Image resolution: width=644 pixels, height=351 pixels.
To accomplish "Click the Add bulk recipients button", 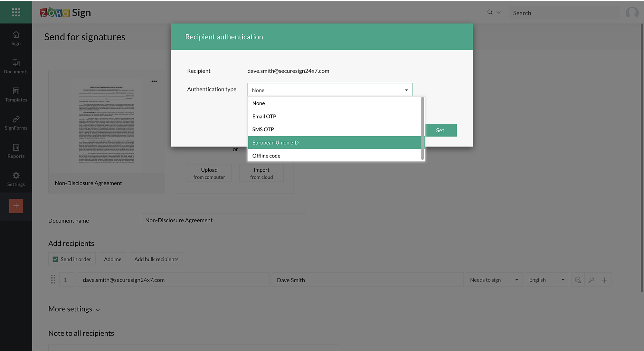I will pyautogui.click(x=156, y=259).
